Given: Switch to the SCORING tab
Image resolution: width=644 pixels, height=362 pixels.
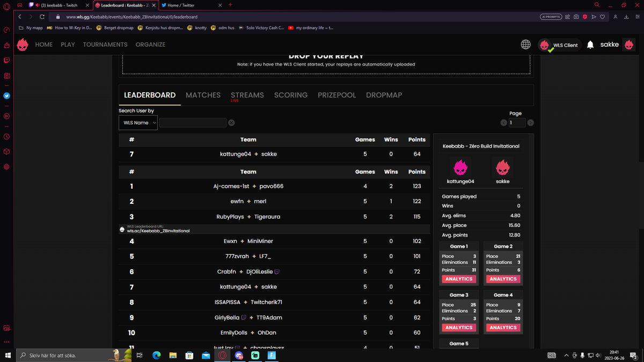Looking at the screenshot, I should point(291,95).
